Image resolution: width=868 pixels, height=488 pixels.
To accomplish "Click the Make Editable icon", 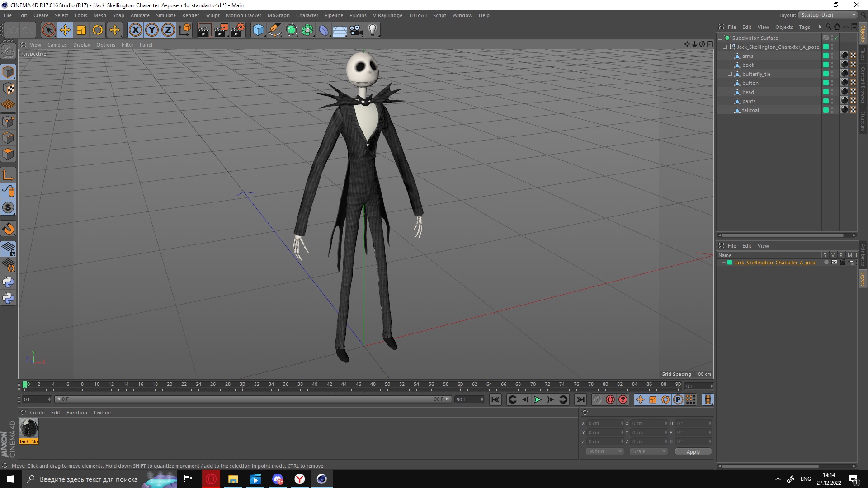I will (x=8, y=52).
